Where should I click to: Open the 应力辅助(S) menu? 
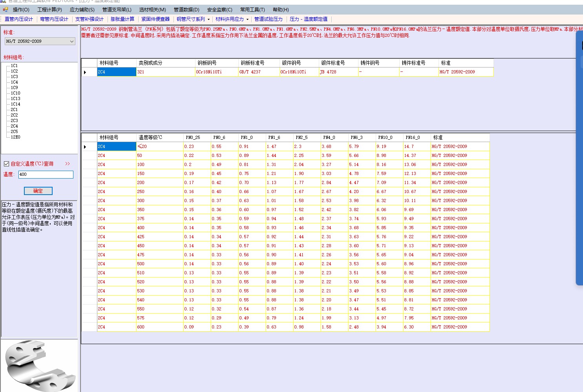click(x=82, y=9)
